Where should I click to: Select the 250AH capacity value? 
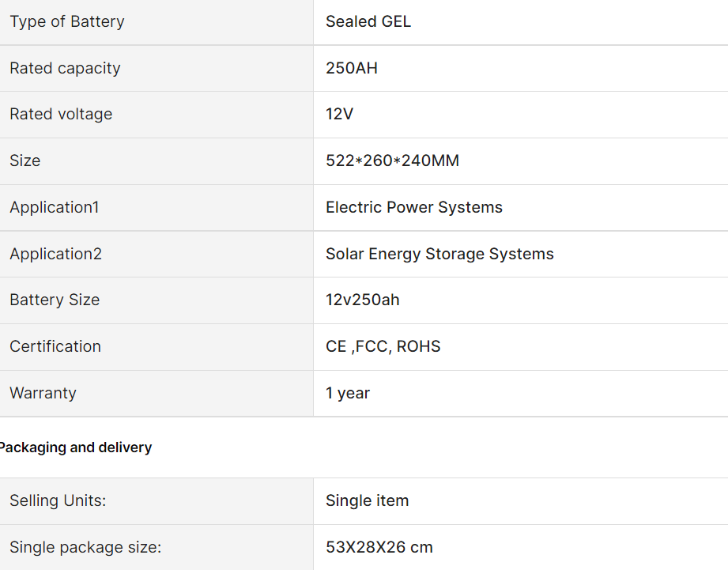coord(352,68)
